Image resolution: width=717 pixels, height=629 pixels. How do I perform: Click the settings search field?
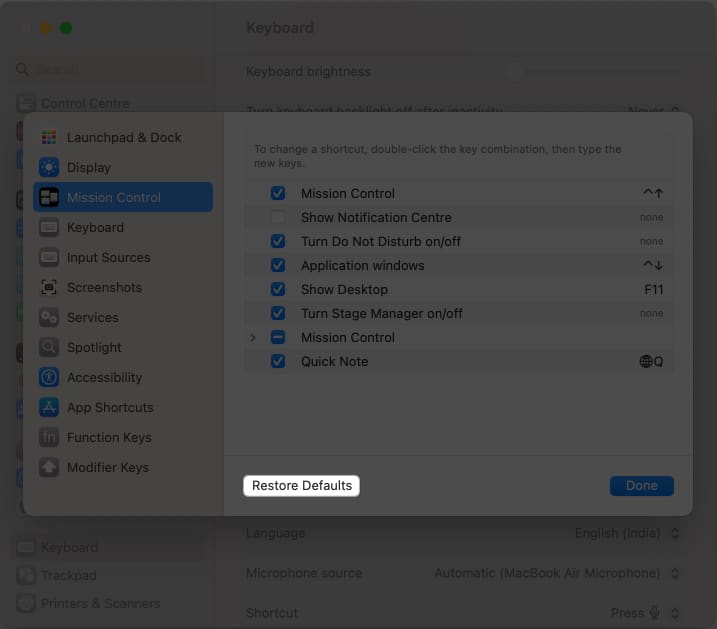(110, 69)
